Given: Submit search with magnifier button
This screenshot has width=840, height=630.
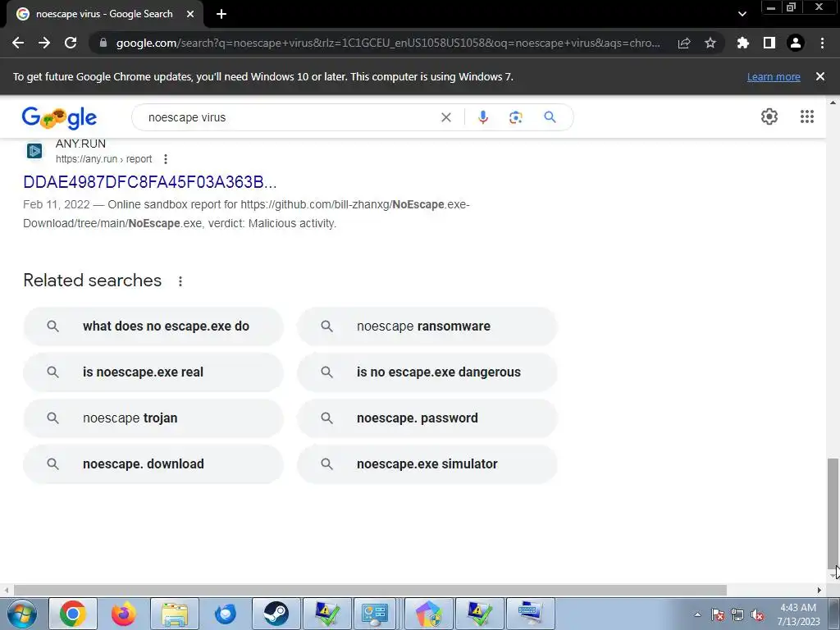Looking at the screenshot, I should coord(550,116).
